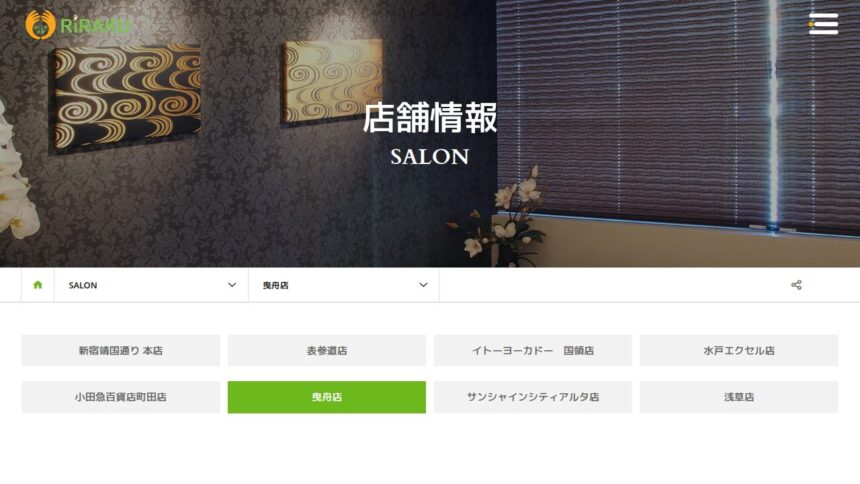The height and width of the screenshot is (484, 860).
Task: Open the 曳舟店 breadcrumb selector
Action: [x=344, y=285]
